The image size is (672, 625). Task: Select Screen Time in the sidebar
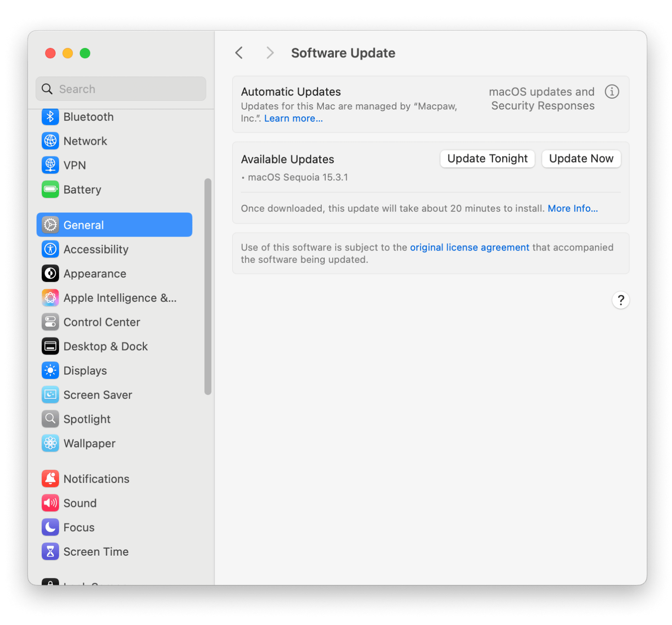pos(96,551)
